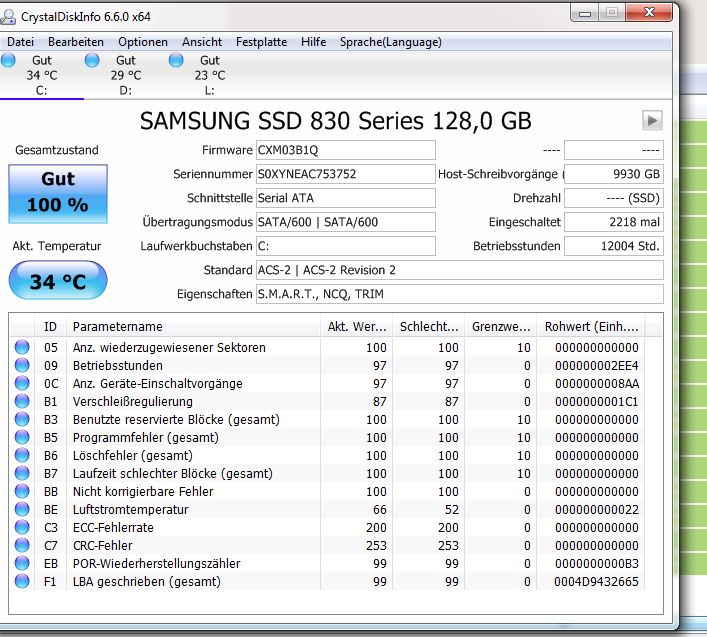
Task: Click raw value 000000000022
Action: [x=597, y=510]
